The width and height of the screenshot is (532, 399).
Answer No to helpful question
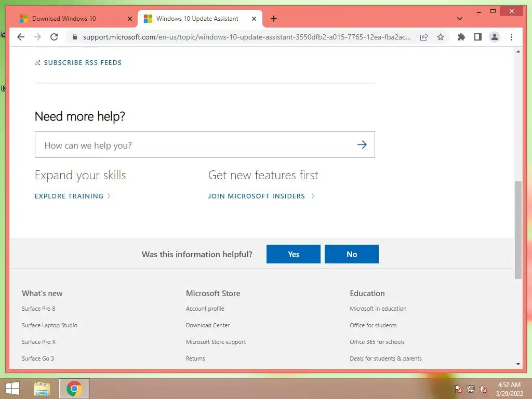tap(352, 254)
